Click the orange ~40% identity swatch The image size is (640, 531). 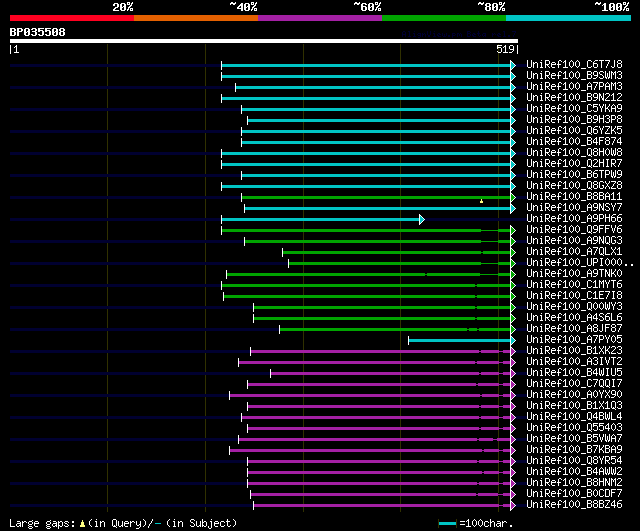196,18
